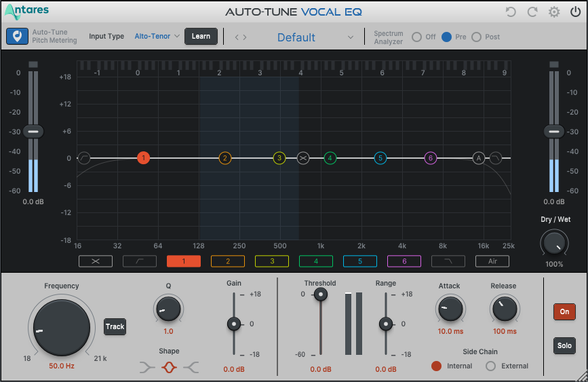
Task: Enable the Track button
Action: point(115,326)
